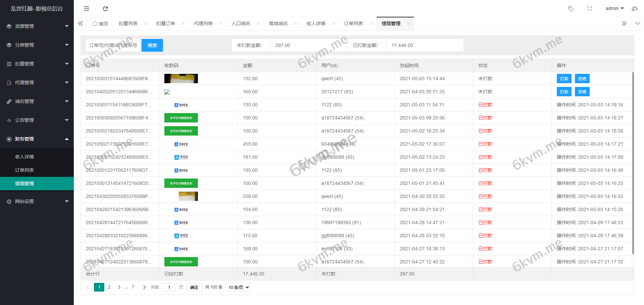
Task: Collapse the sidebar using the hamburger icon
Action: 86,8
